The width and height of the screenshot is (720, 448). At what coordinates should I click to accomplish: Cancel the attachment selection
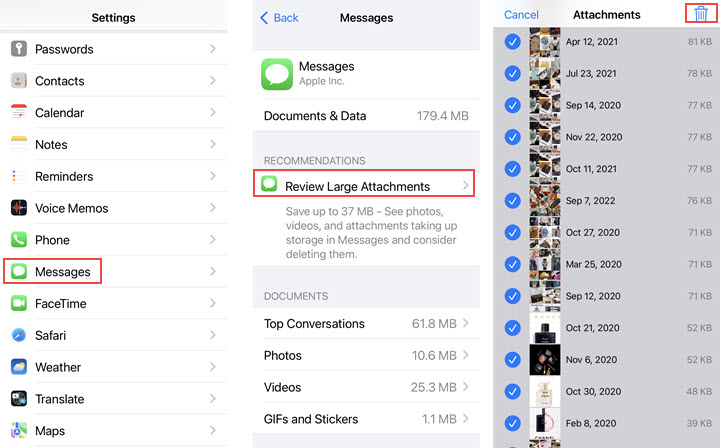pyautogui.click(x=521, y=15)
